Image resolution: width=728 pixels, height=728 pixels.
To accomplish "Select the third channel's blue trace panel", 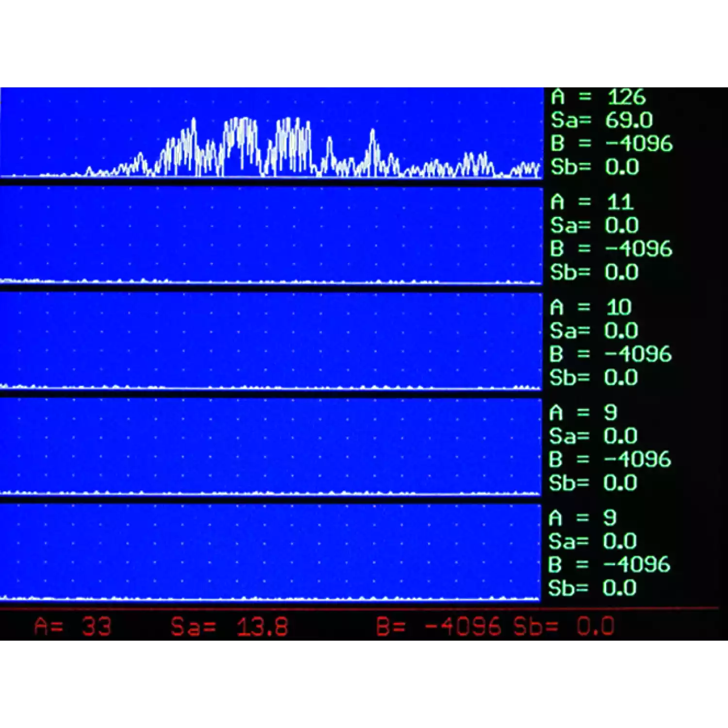I will pyautogui.click(x=271, y=341).
